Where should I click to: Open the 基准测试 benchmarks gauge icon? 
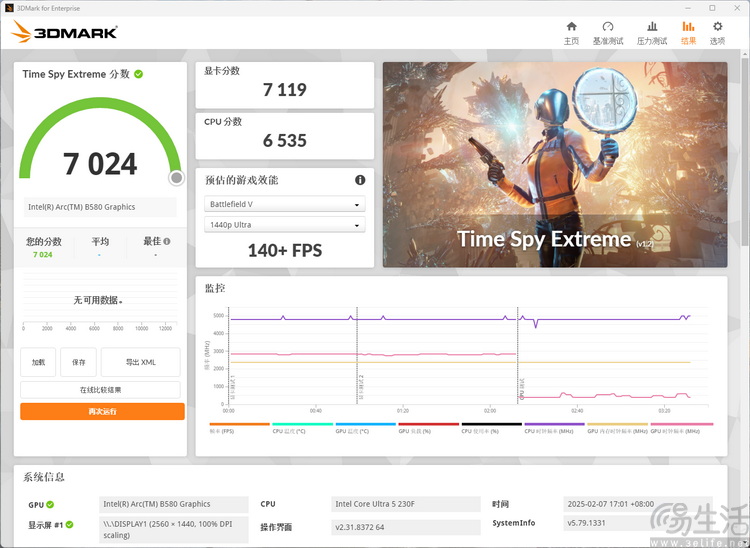point(608,27)
